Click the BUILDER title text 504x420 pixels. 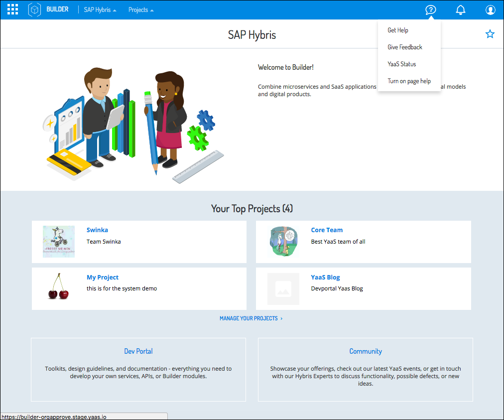(57, 9)
